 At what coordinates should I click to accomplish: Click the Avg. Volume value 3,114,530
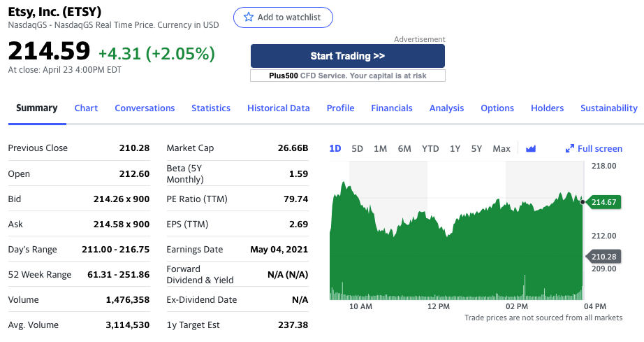[x=128, y=325]
